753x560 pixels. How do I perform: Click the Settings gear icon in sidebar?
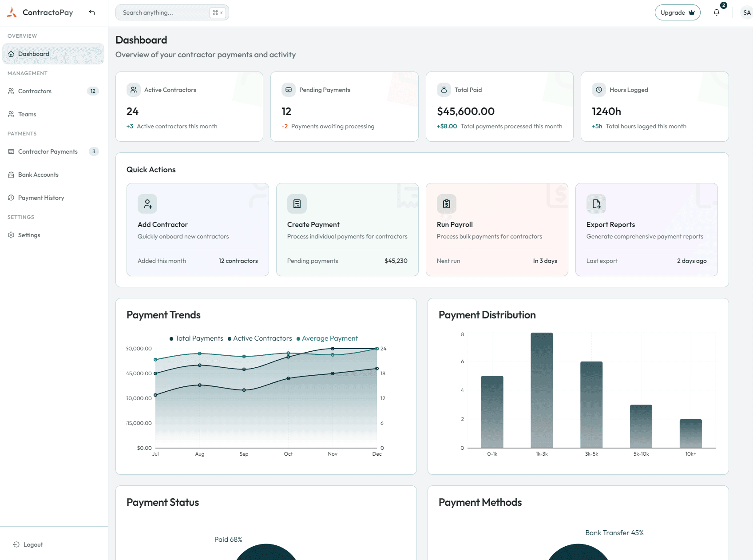click(x=11, y=235)
